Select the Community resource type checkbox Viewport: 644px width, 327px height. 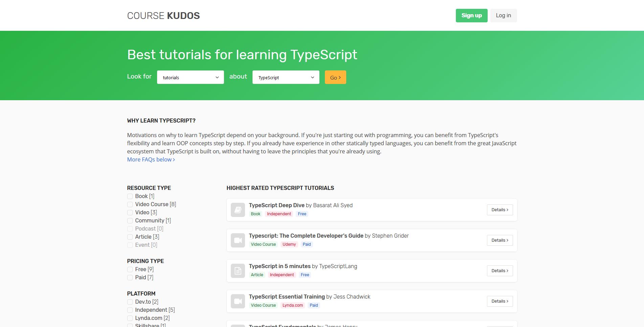pos(130,221)
